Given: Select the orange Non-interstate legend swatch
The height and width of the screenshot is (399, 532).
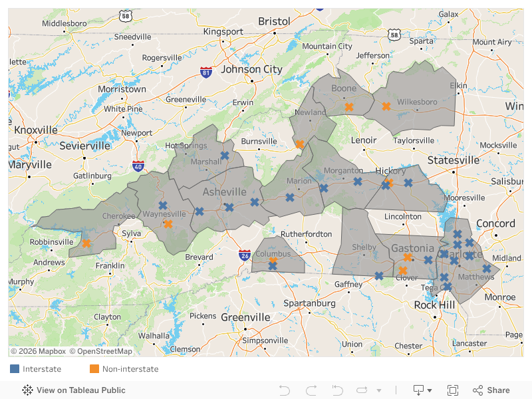Looking at the screenshot, I should tap(94, 369).
